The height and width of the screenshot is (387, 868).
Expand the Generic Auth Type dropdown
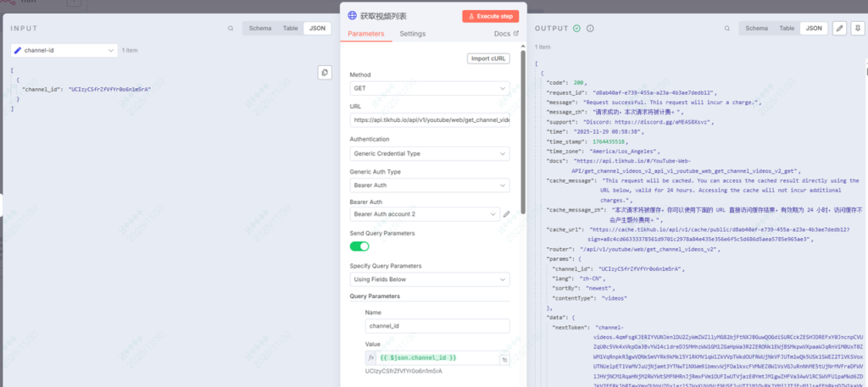[430, 185]
